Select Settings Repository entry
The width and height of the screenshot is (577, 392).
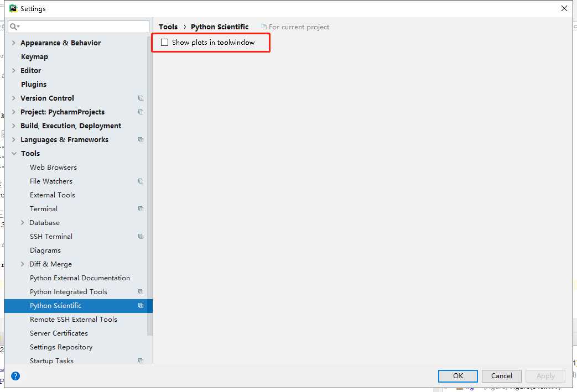coord(61,347)
